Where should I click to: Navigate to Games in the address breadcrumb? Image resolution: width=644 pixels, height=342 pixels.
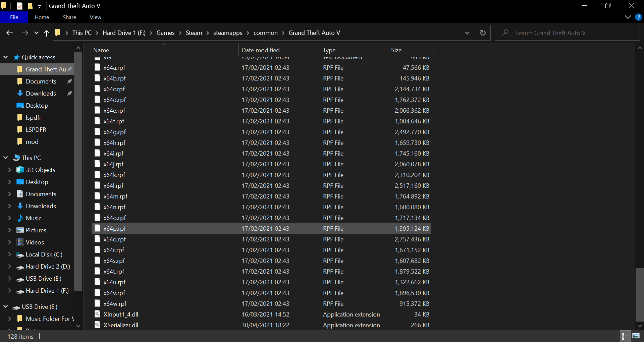point(165,33)
